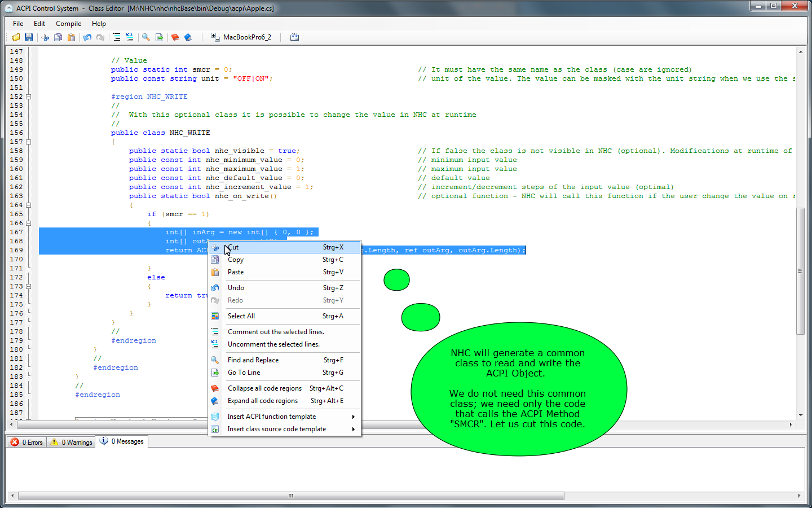Click the blue Expand all regions toolbar icon

point(188,37)
